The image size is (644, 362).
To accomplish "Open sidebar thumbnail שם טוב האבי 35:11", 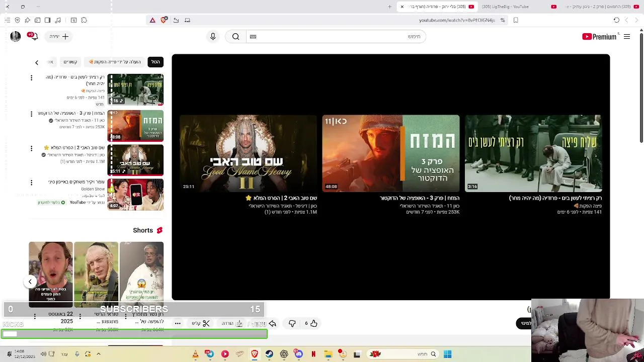I will [x=135, y=160].
